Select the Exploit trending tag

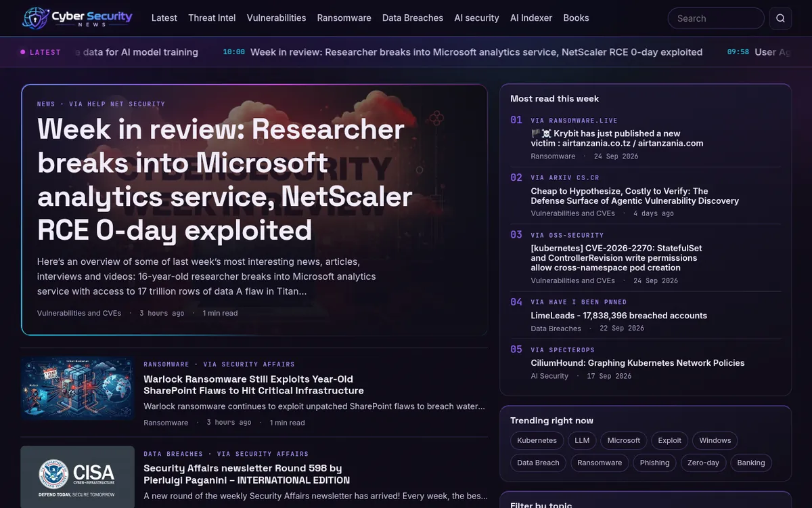click(x=670, y=440)
